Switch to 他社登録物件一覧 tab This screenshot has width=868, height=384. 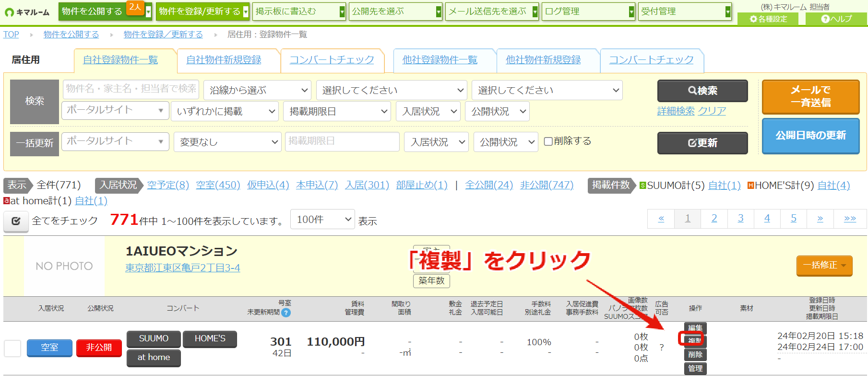440,60
